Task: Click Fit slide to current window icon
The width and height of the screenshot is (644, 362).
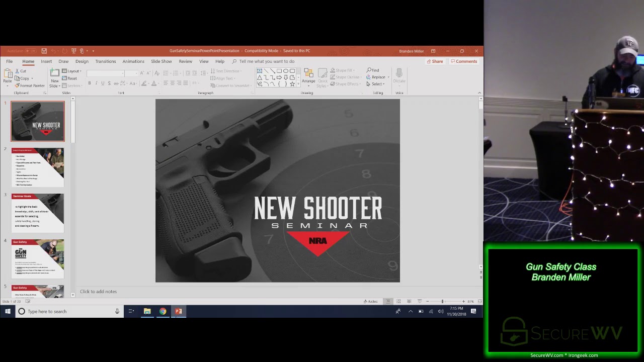Action: (x=479, y=302)
